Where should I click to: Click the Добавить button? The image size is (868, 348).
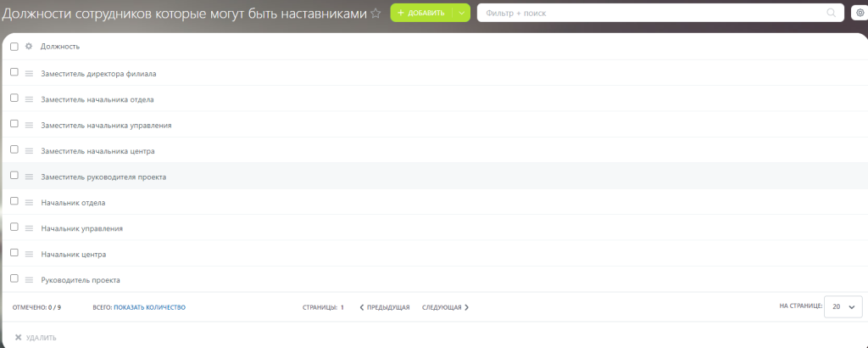click(x=421, y=13)
